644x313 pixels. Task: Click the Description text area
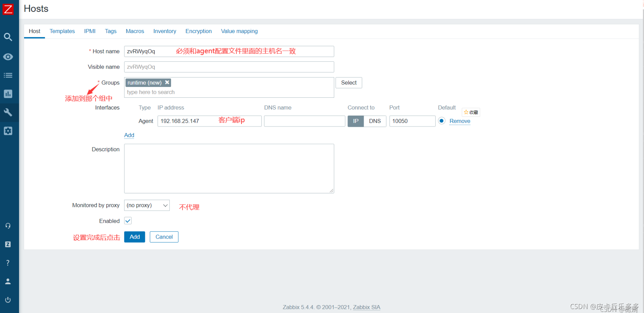[x=229, y=169]
